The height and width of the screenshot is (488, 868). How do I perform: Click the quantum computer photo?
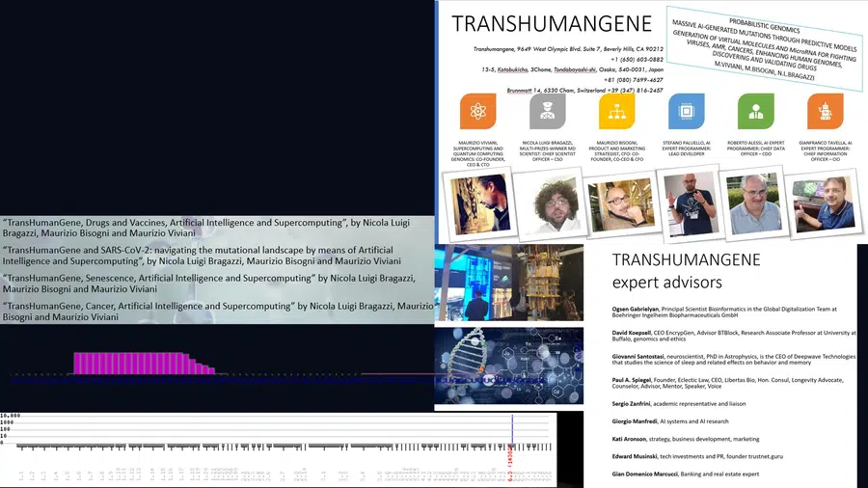(x=508, y=283)
